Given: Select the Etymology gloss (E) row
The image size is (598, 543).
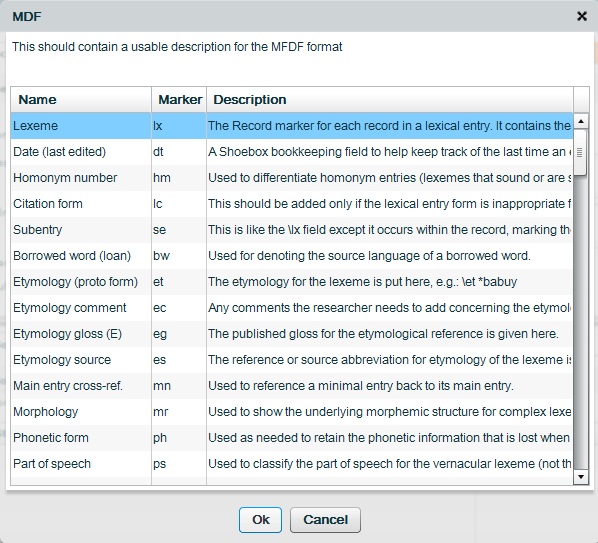Looking at the screenshot, I should click(292, 334).
